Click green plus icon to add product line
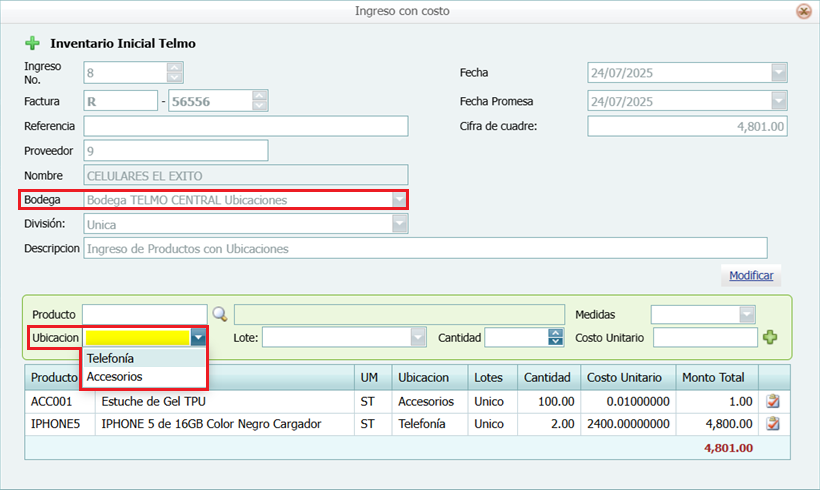The width and height of the screenshot is (820, 490). 770,338
